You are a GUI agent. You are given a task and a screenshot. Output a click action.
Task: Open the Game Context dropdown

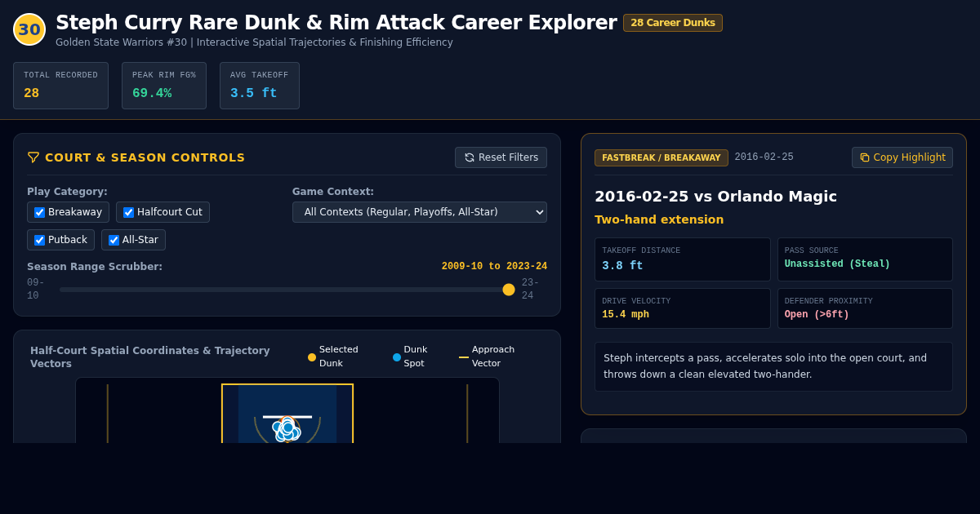pyautogui.click(x=420, y=212)
